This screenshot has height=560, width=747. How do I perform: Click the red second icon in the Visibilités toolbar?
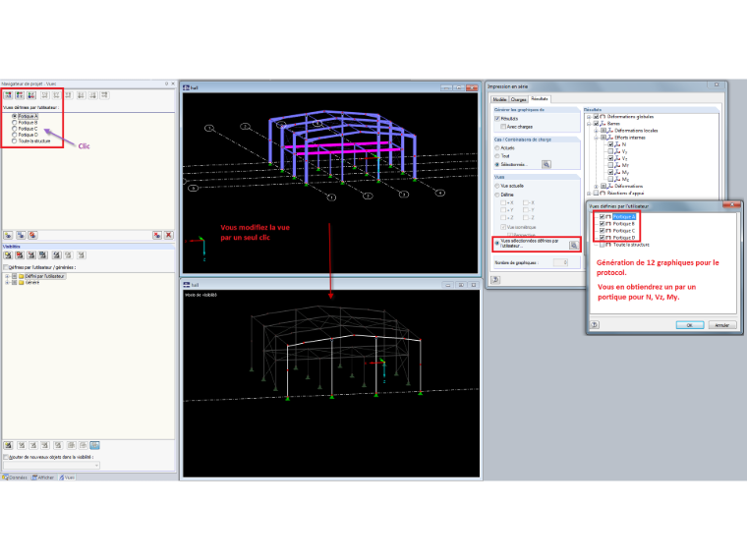pyautogui.click(x=20, y=255)
